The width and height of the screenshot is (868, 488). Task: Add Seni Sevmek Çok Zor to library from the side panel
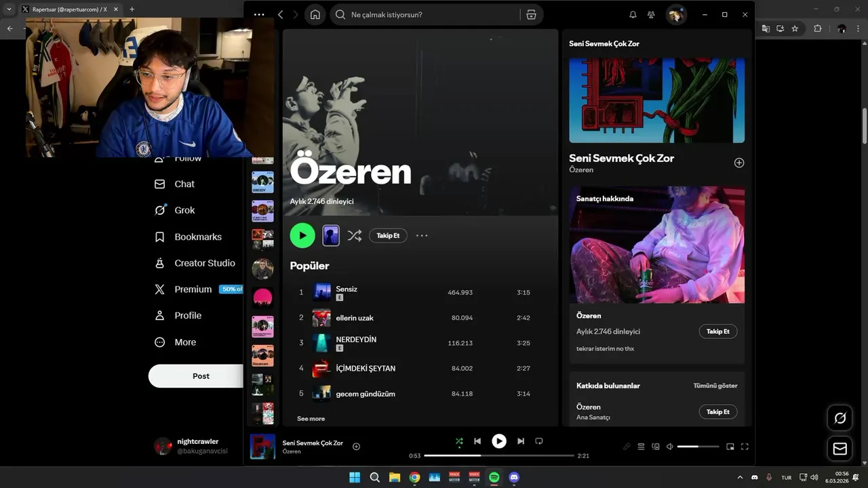click(739, 163)
